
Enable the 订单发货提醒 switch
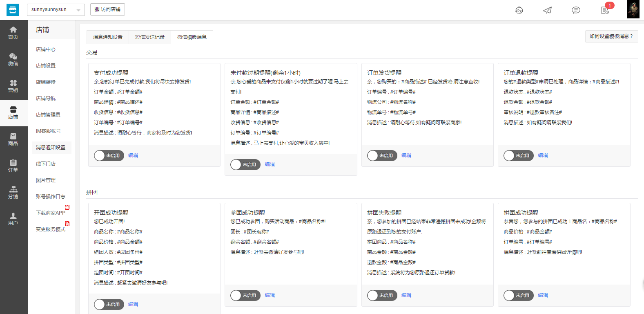click(x=382, y=155)
